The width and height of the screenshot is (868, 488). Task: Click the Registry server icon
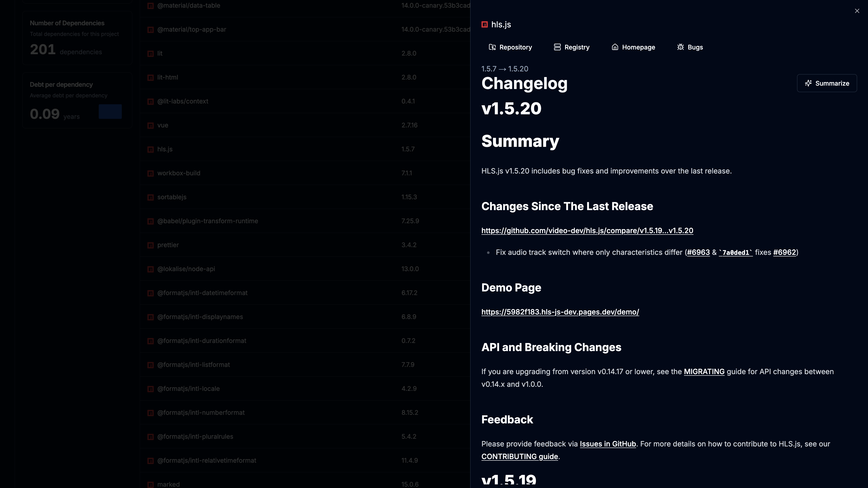point(557,47)
